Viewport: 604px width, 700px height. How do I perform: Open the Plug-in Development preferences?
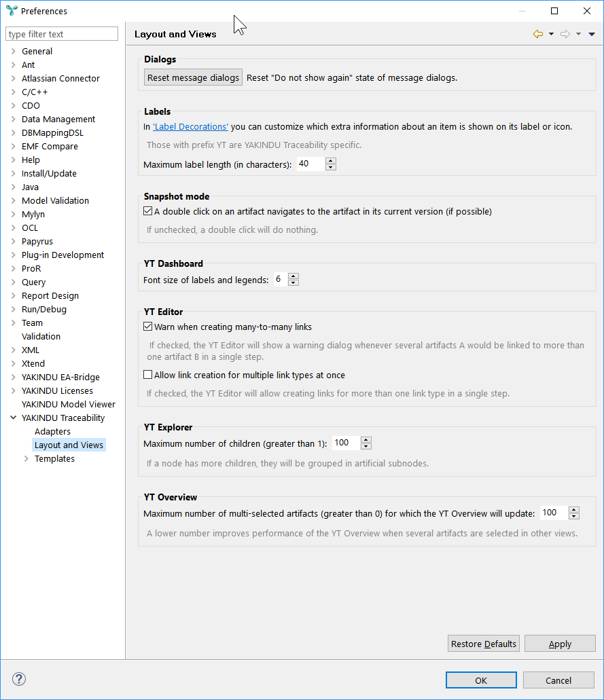63,255
